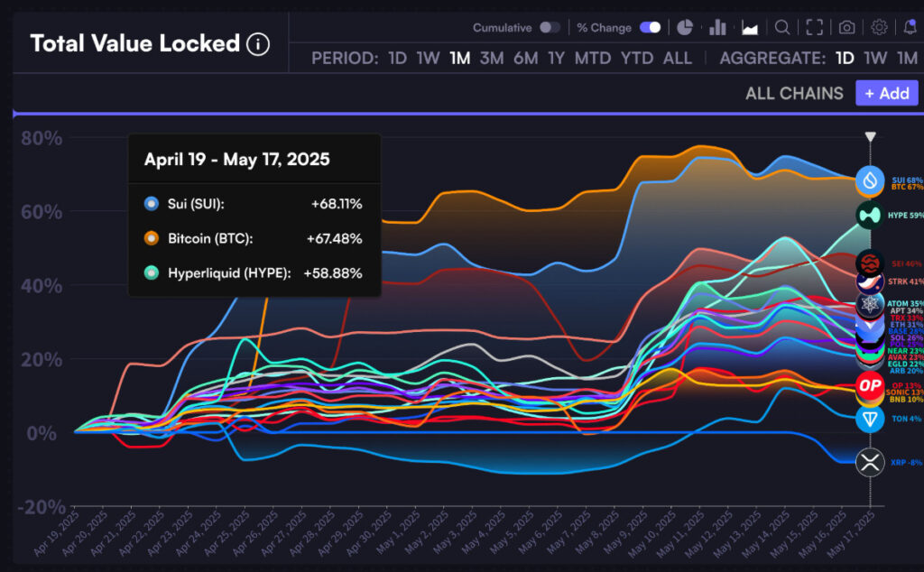This screenshot has height=572, width=924.
Task: Set AGGREGATE to 1W
Action: point(875,59)
